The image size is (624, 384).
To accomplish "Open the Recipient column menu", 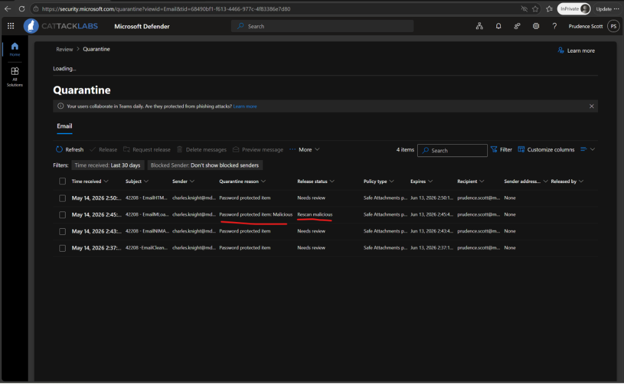I will click(470, 181).
